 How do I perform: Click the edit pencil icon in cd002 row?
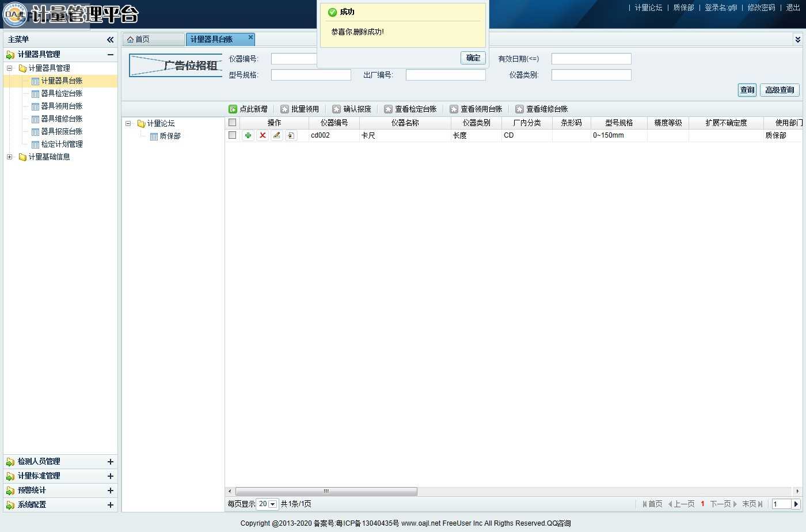tap(277, 135)
